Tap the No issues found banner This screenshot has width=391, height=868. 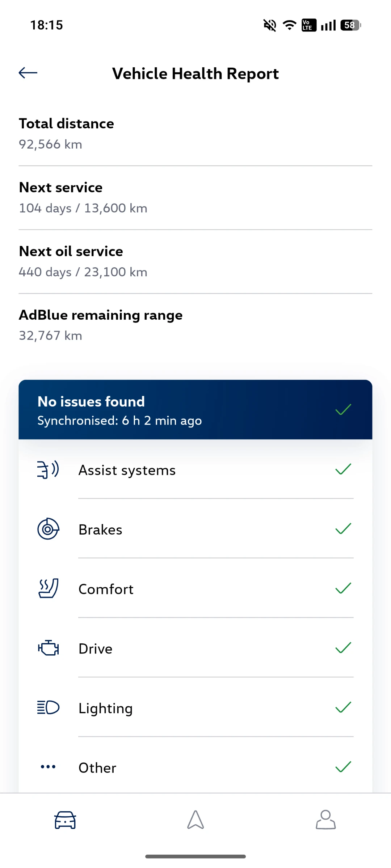point(195,410)
